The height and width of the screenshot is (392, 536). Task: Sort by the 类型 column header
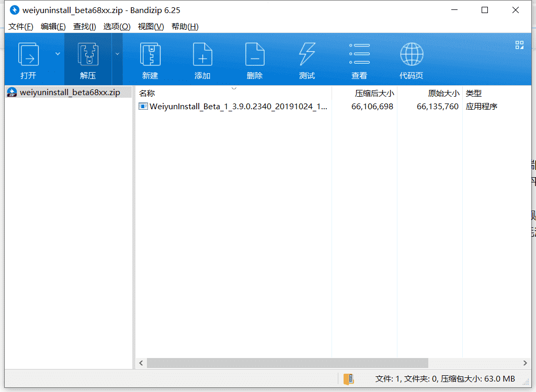tap(497, 93)
